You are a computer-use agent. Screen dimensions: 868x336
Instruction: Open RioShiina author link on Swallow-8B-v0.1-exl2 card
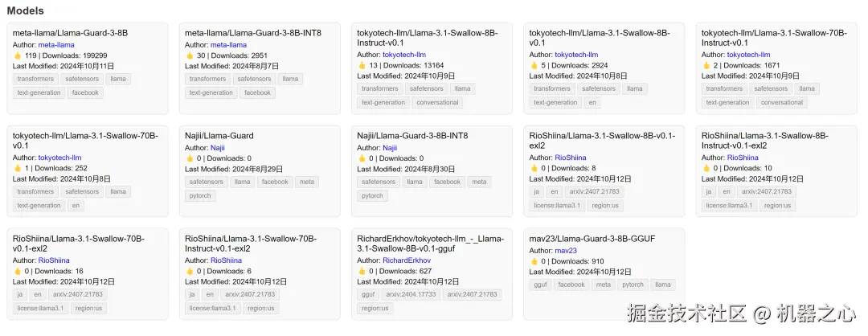pyautogui.click(x=570, y=158)
